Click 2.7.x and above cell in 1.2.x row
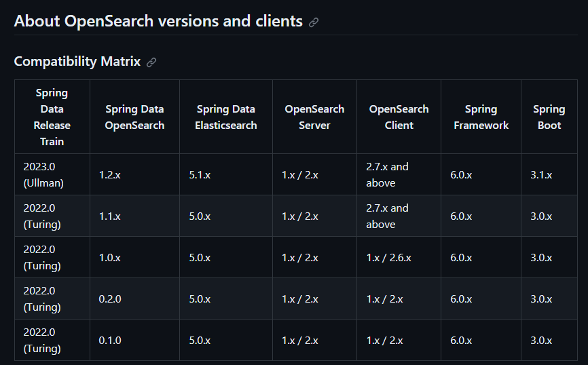588x365 pixels. [399, 174]
